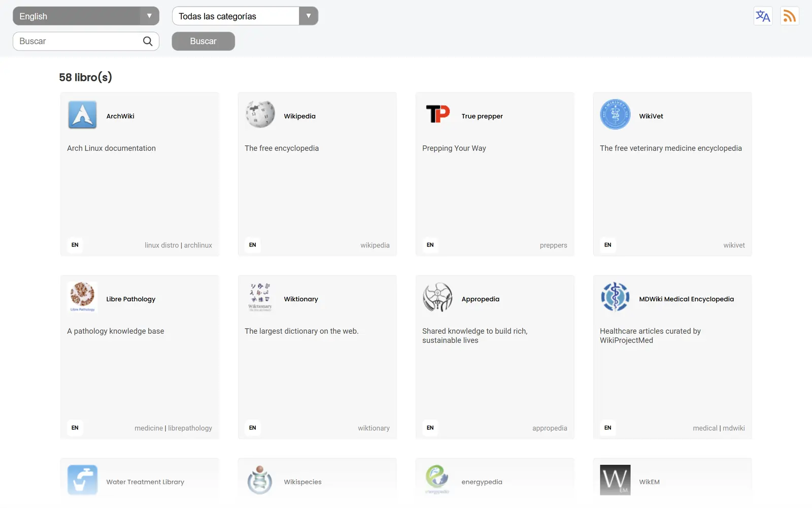Click the MDWiki Medical Encyclopedia logo
The width and height of the screenshot is (812, 508).
pyautogui.click(x=615, y=297)
